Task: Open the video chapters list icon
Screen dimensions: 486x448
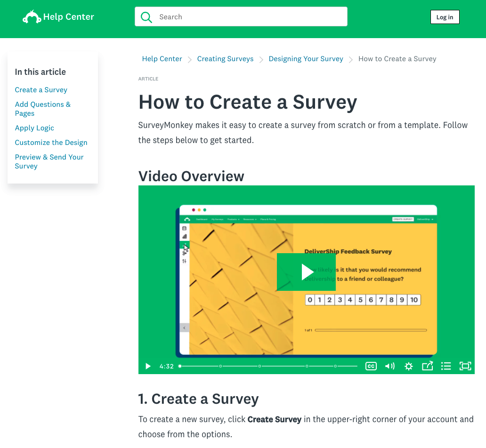Action: [446, 366]
